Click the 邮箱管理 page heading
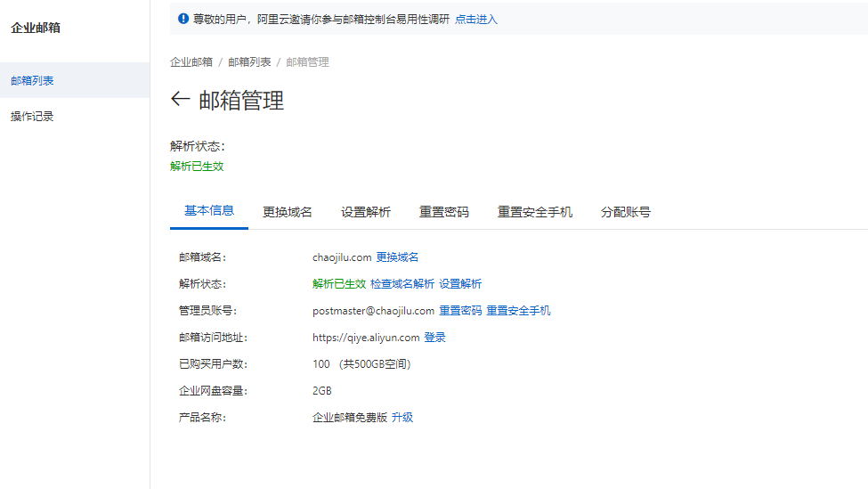 (241, 101)
